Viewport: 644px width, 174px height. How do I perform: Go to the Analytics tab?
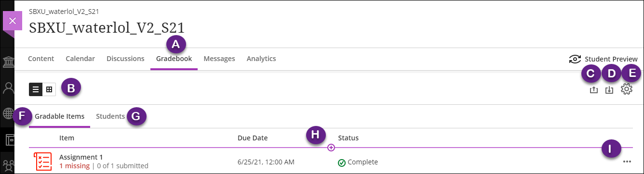(261, 59)
